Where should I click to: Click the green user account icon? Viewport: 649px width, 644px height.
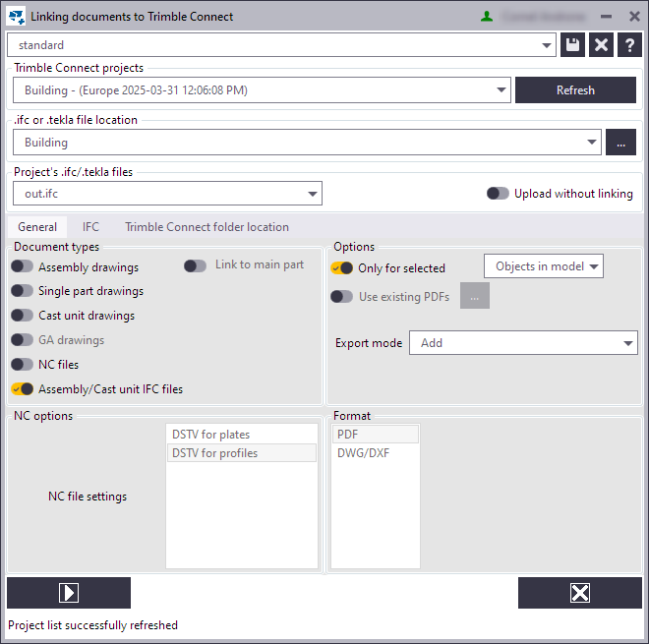coord(487,17)
